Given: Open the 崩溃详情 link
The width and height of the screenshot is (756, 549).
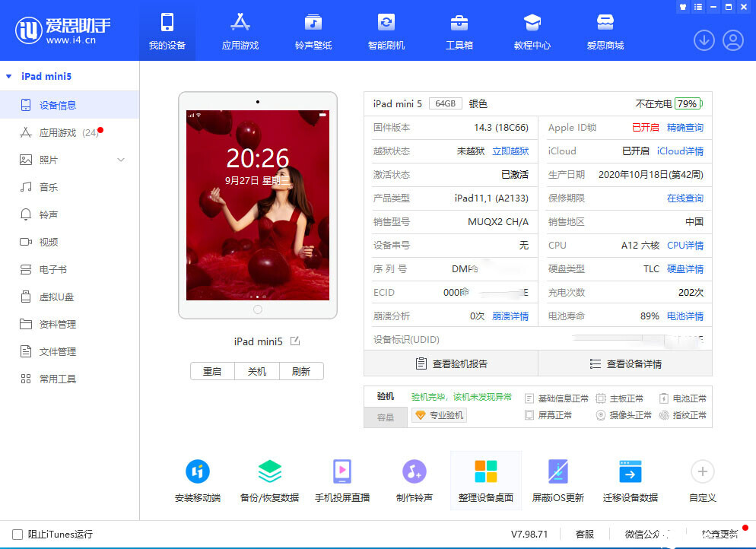Looking at the screenshot, I should click(x=510, y=316).
